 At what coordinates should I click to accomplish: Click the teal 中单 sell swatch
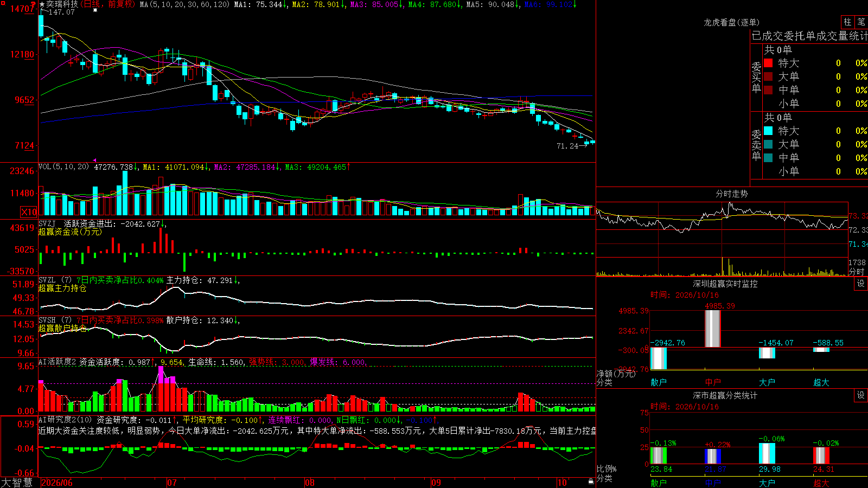point(768,158)
